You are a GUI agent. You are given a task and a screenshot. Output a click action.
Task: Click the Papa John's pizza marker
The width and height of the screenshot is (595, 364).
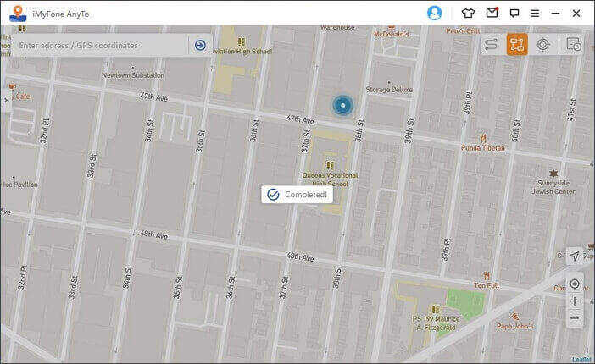point(515,317)
